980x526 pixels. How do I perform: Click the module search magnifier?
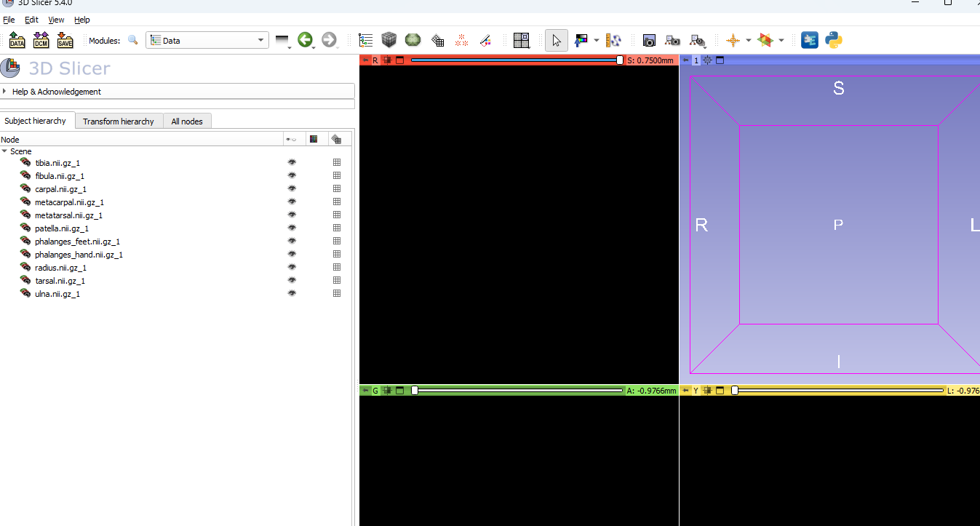click(132, 40)
